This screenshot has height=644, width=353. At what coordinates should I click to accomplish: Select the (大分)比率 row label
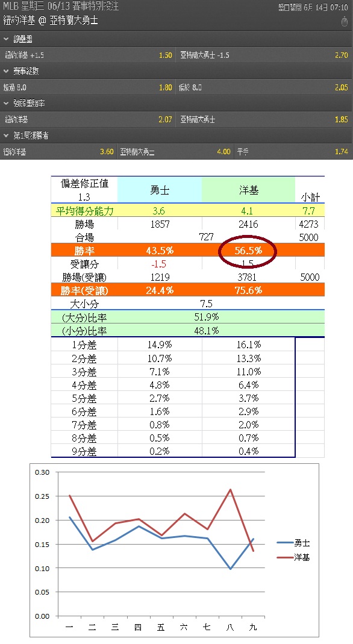click(84, 317)
